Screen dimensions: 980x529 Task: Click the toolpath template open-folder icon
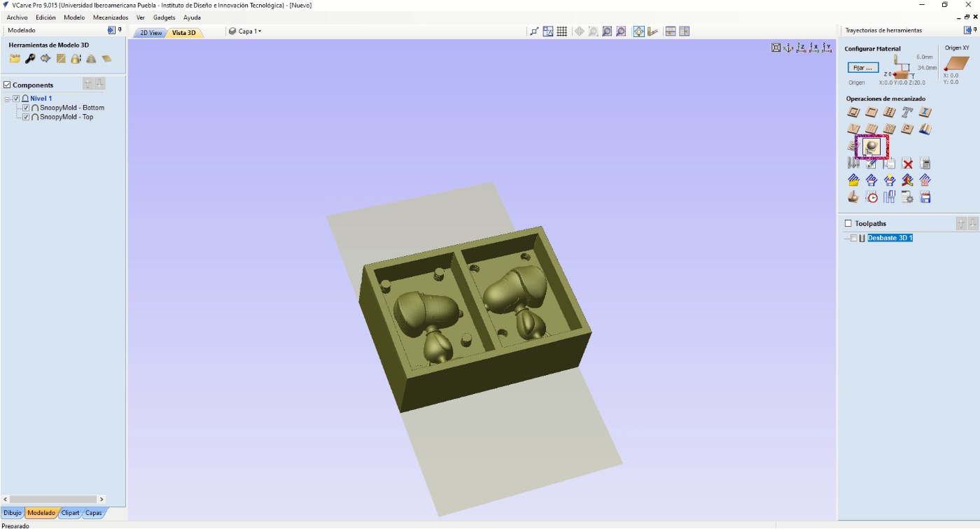[x=853, y=181]
